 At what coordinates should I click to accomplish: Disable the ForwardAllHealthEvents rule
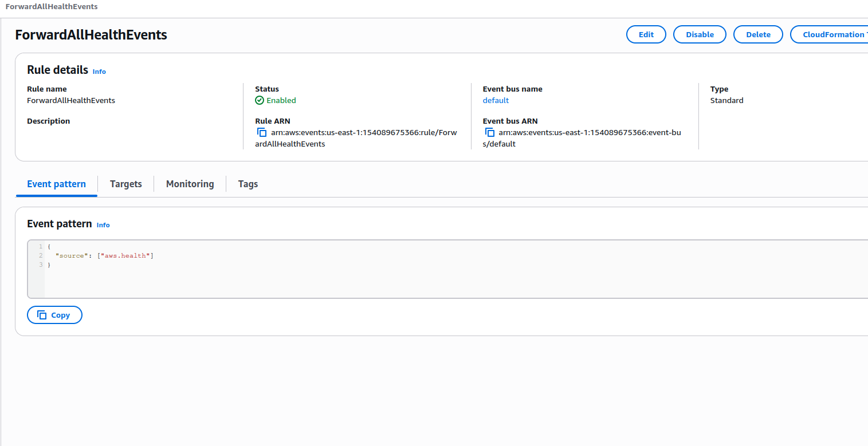tap(700, 34)
